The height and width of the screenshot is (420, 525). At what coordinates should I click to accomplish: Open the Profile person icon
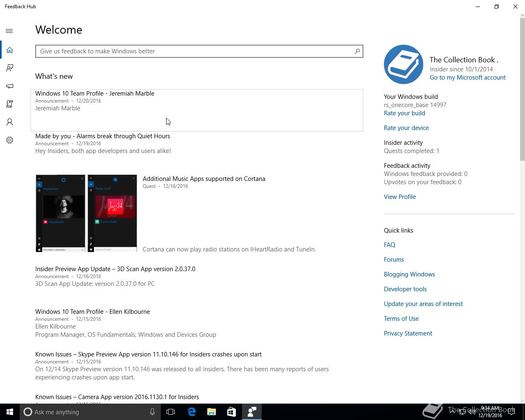pyautogui.click(x=9, y=122)
